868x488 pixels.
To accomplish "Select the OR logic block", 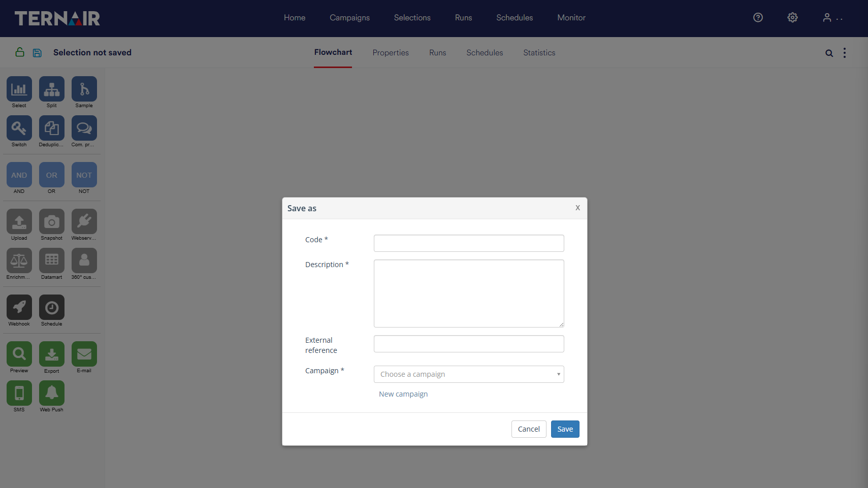I will coord(52,175).
